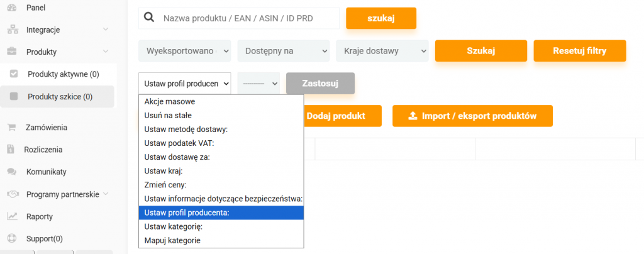Click the Rozliczenia invoice icon

pos(12,150)
